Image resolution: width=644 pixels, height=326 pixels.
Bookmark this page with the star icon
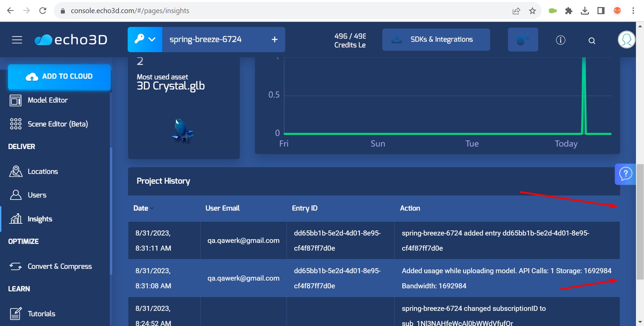click(532, 11)
